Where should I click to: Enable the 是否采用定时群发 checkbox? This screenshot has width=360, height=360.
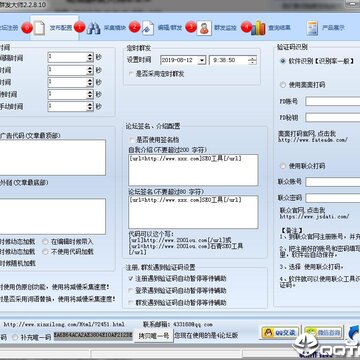132,74
